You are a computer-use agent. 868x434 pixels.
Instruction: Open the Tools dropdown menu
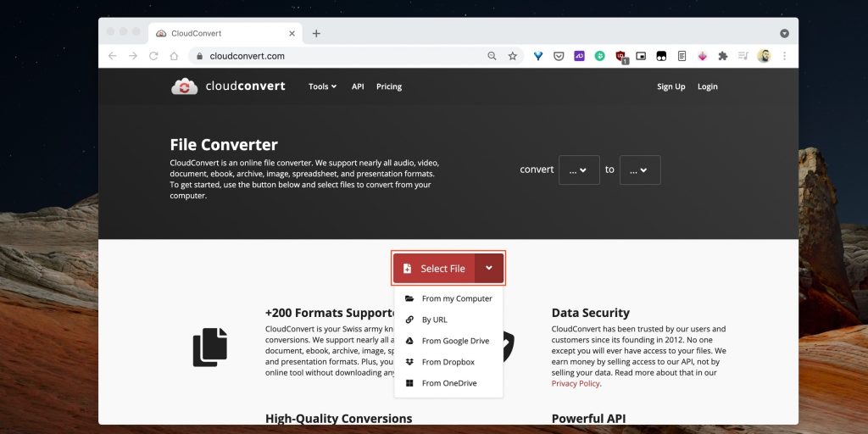click(x=322, y=86)
